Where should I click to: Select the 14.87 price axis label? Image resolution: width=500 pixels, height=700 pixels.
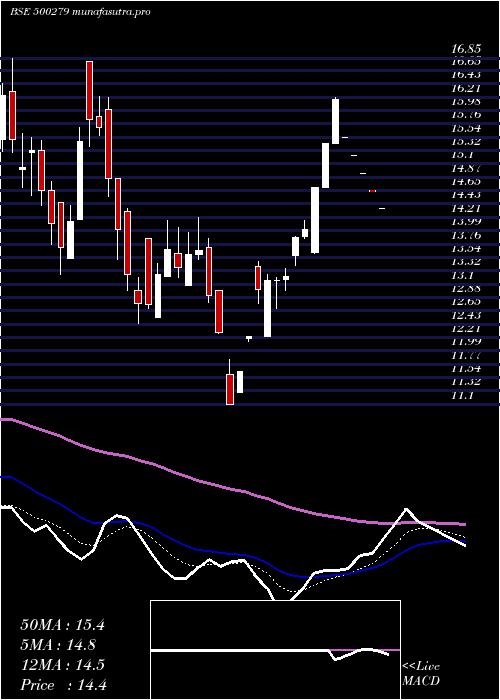click(x=466, y=168)
